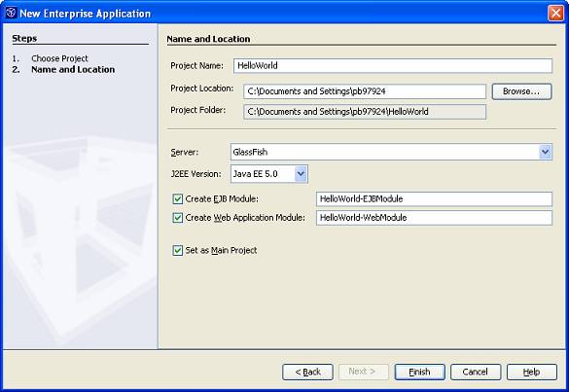Select step 1 Choose Project text
The width and height of the screenshot is (569, 392).
59,58
